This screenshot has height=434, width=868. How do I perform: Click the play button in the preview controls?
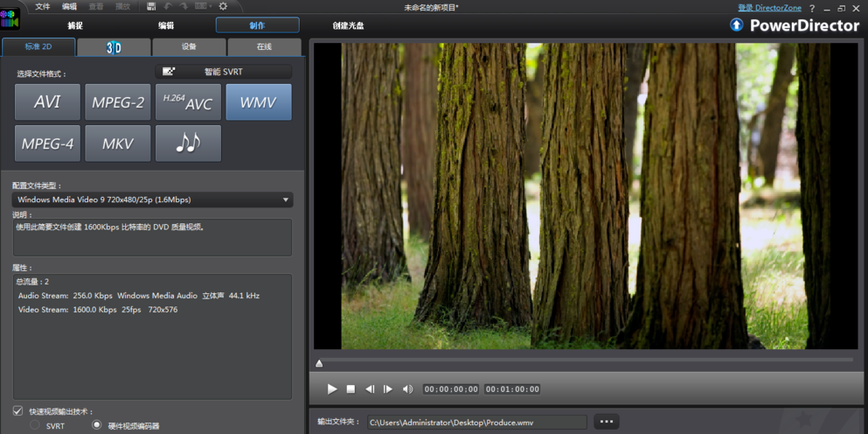pos(332,389)
